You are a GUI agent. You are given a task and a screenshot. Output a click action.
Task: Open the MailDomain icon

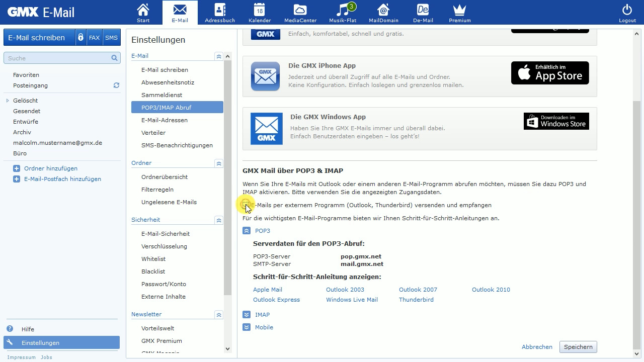coord(383,10)
